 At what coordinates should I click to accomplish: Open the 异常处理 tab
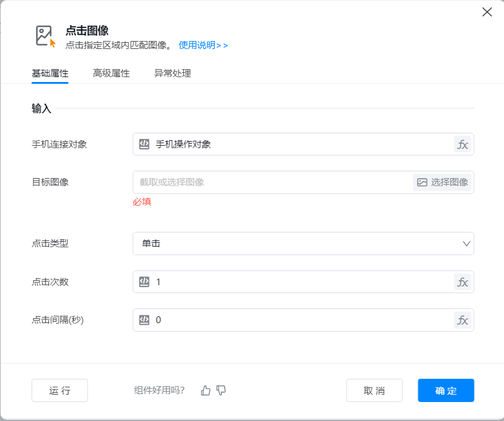(172, 73)
